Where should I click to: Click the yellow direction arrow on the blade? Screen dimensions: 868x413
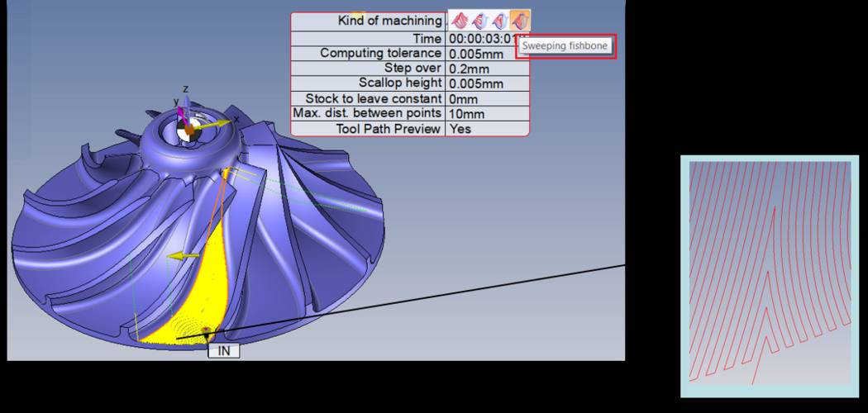(182, 257)
